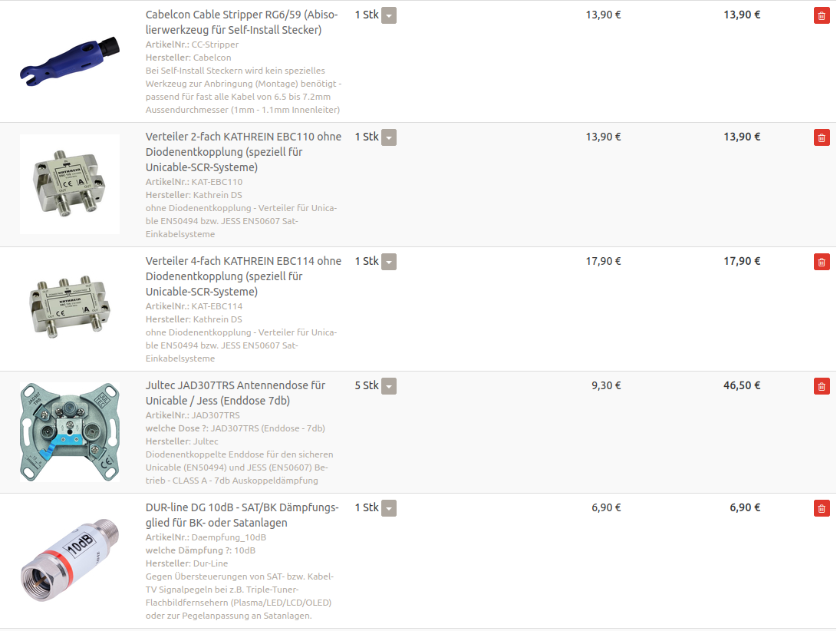The image size is (840, 631).
Task: Open Verteiler 4-fach KATHREIN EBC114 product page
Action: [x=243, y=276]
